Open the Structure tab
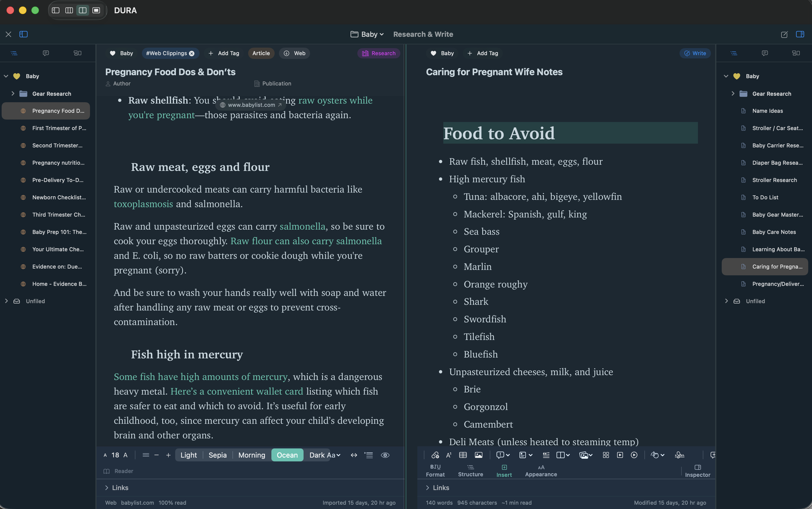Viewport: 812px width, 509px height. (470, 471)
